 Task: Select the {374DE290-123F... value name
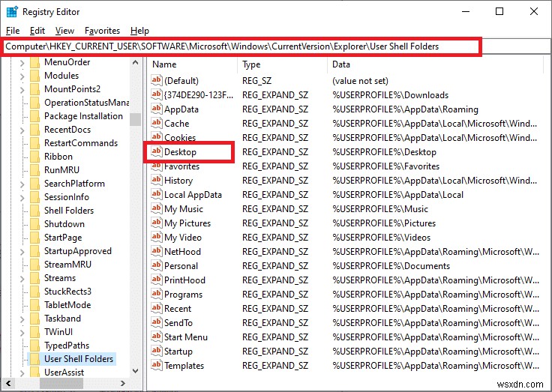point(199,95)
